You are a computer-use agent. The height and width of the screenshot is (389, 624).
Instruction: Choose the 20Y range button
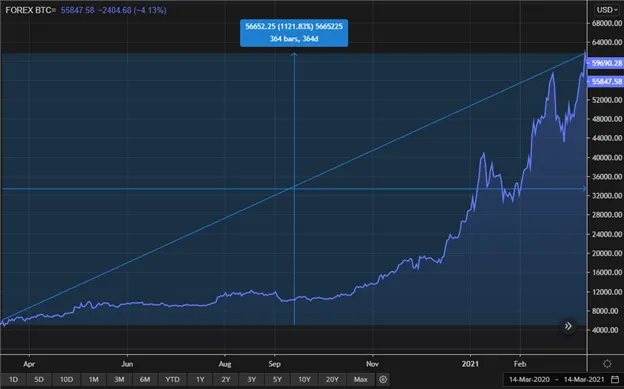(332, 379)
